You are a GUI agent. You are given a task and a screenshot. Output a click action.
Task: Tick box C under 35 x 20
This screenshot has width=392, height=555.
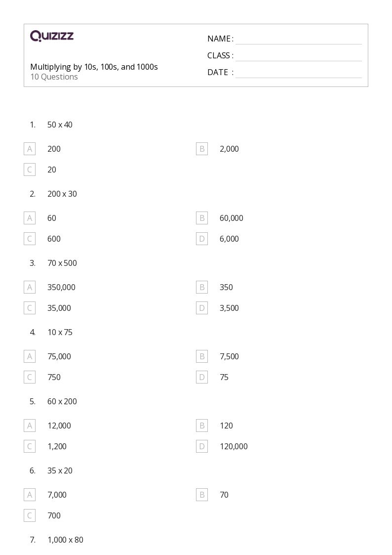[30, 516]
